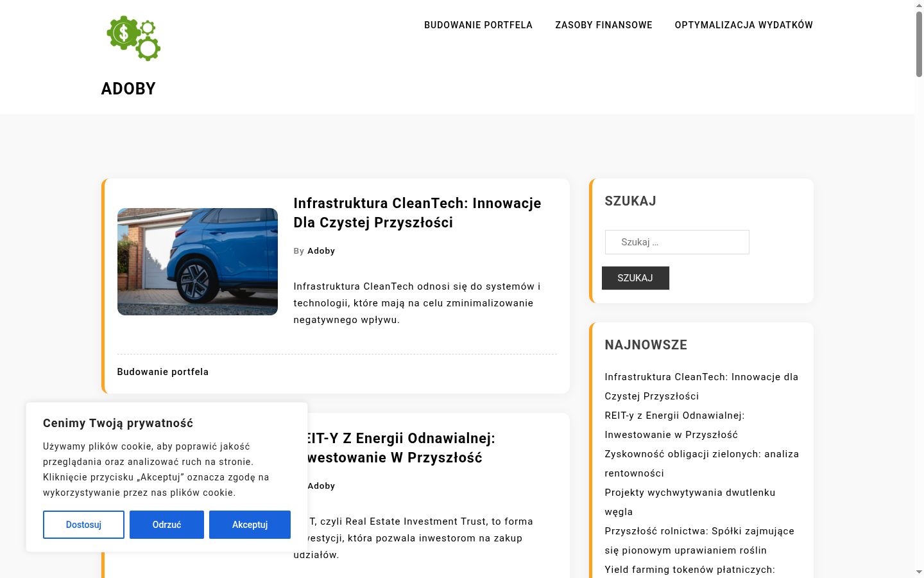Open the Budowanie portfela category link
This screenshot has height=578, width=924.
point(163,372)
